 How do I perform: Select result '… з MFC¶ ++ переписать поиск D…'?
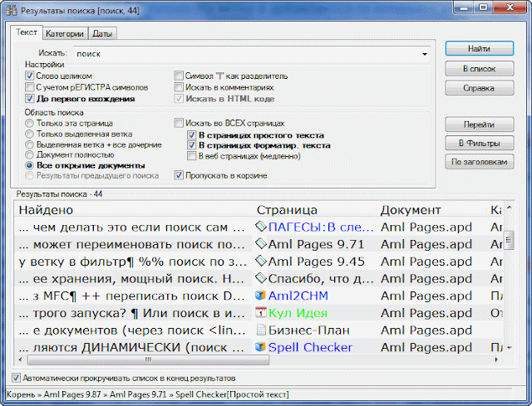(x=131, y=296)
